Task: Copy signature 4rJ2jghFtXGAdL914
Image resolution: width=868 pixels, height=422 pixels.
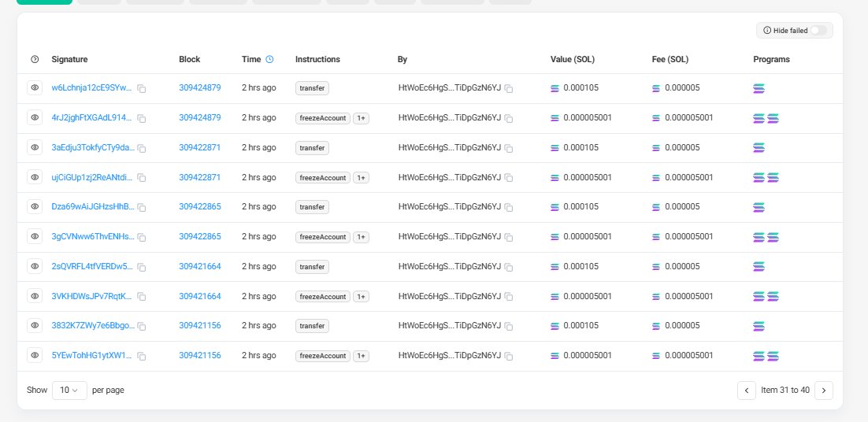Action: (142, 118)
